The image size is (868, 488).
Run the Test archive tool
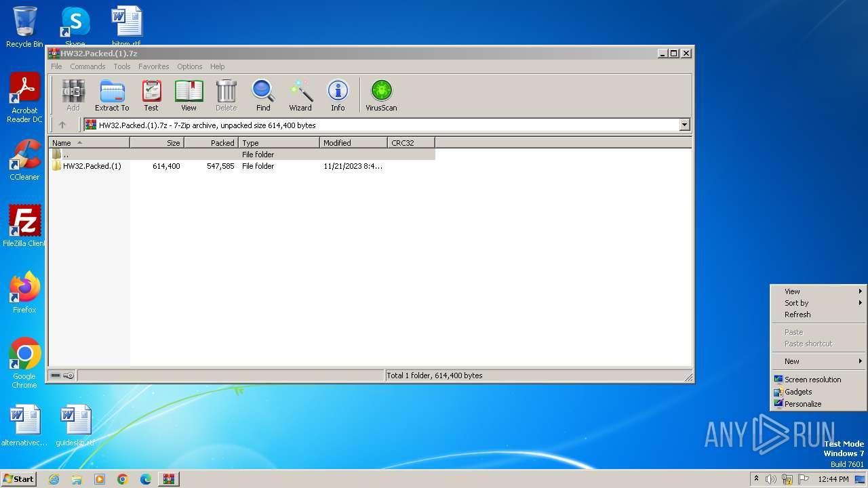pos(151,95)
